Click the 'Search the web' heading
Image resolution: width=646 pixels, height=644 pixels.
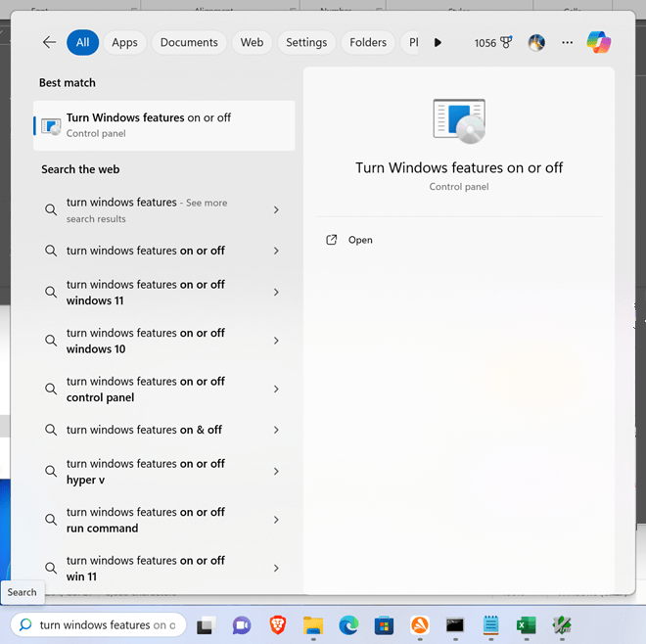pyautogui.click(x=80, y=169)
